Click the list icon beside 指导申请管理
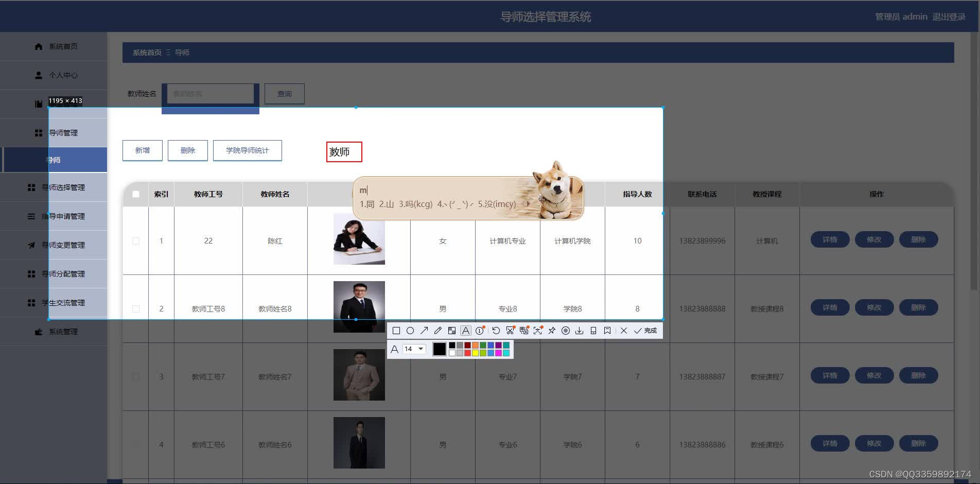 tap(31, 216)
